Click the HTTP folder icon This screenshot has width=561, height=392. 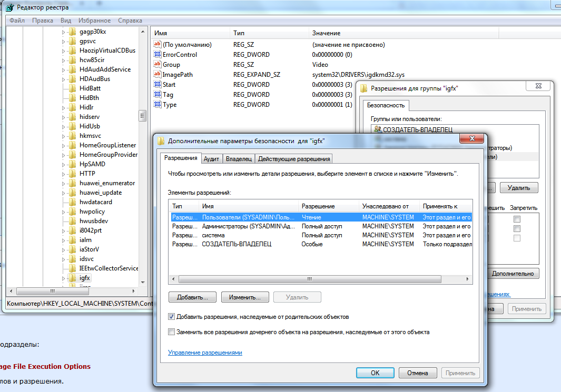tap(72, 174)
